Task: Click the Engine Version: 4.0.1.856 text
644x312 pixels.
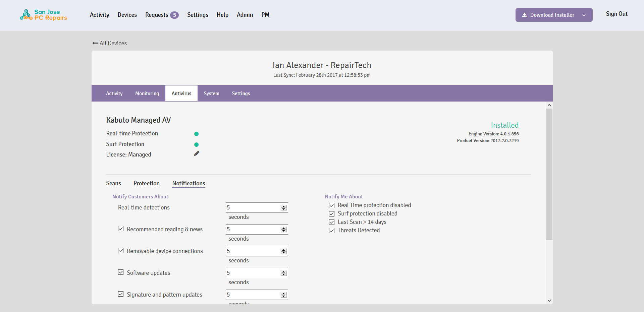Action: (493, 134)
